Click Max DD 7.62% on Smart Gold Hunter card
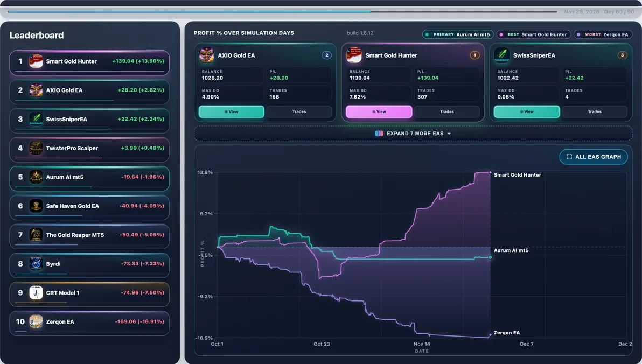Screen dimensions: 642x364 tap(358, 97)
